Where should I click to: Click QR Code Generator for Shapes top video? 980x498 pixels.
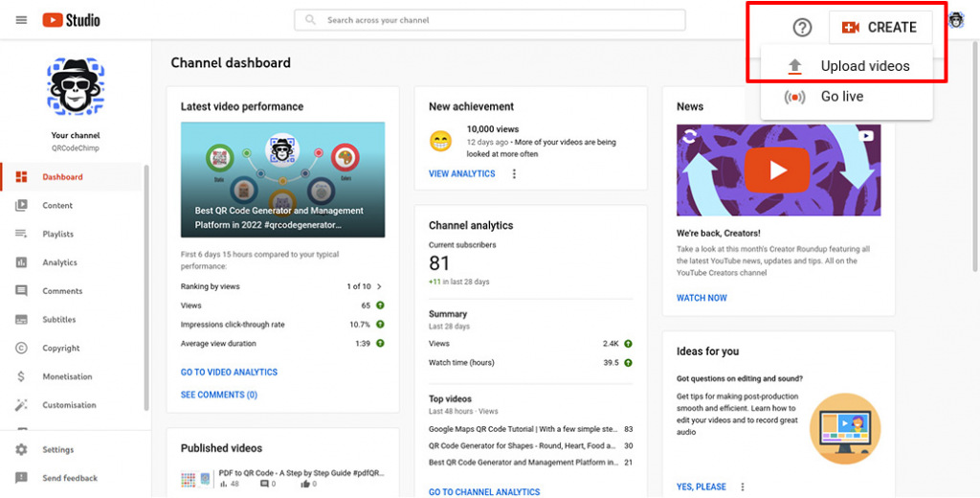pyautogui.click(x=523, y=446)
